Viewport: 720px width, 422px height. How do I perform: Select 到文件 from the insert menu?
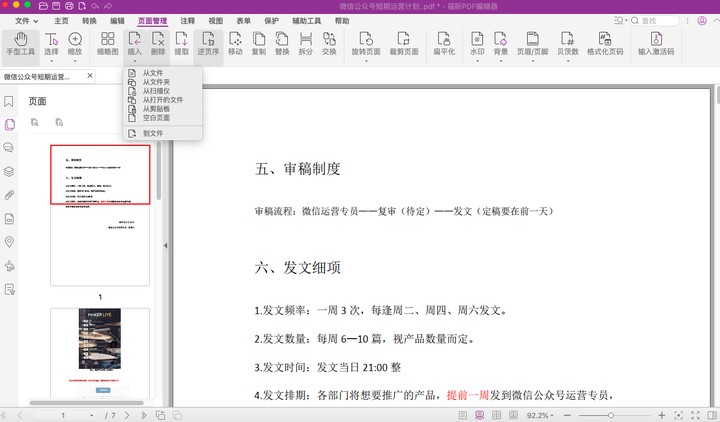(x=163, y=133)
